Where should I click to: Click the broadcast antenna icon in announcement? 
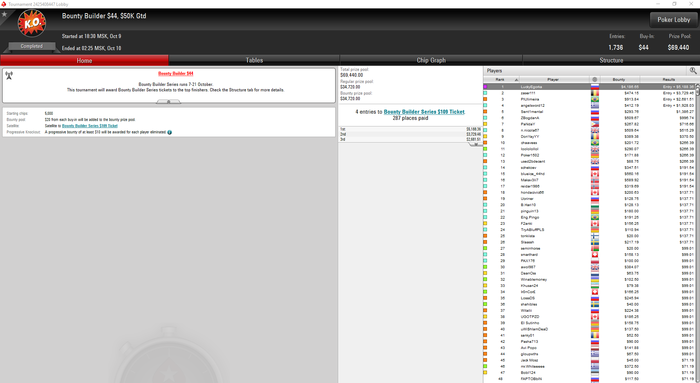[x=9, y=75]
